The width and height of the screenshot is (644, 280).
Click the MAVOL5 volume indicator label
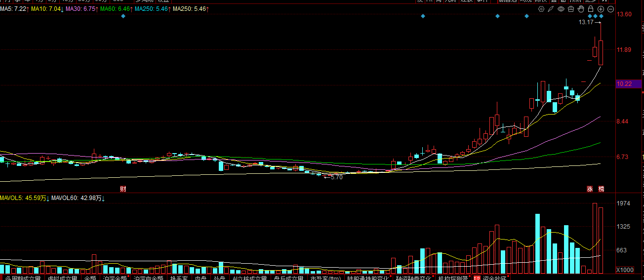coord(23,198)
